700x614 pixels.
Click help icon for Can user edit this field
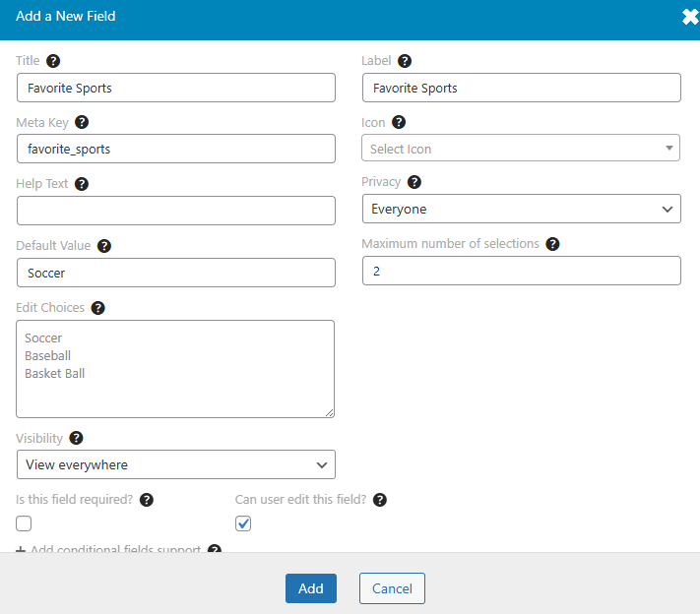380,500
